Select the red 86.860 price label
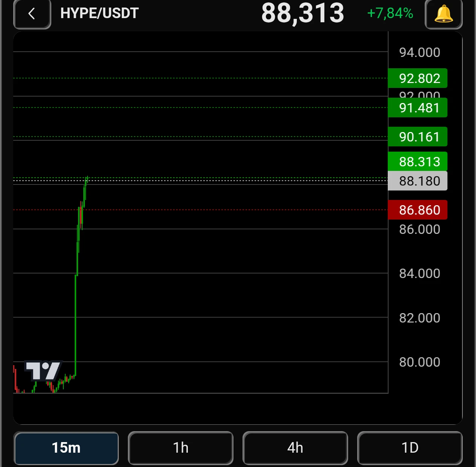Image resolution: width=476 pixels, height=467 pixels. pos(418,210)
